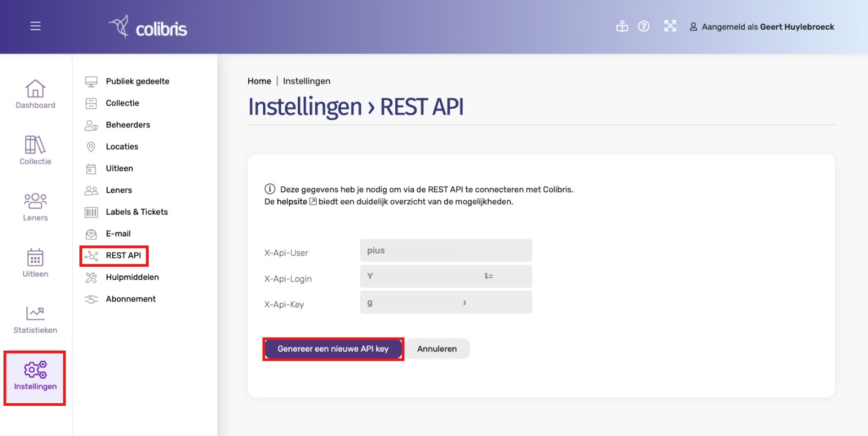Image resolution: width=868 pixels, height=436 pixels.
Task: Select Uitleen settings menu item
Action: (119, 168)
